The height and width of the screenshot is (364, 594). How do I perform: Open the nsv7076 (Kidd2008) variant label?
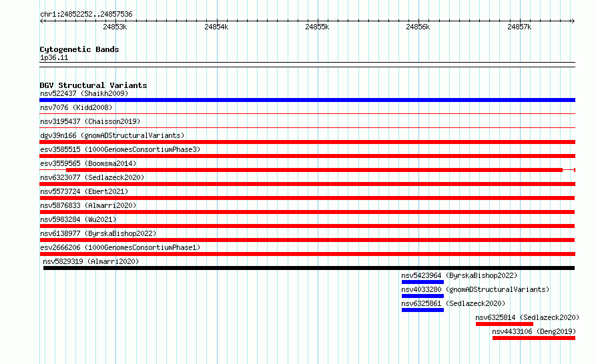[76, 107]
